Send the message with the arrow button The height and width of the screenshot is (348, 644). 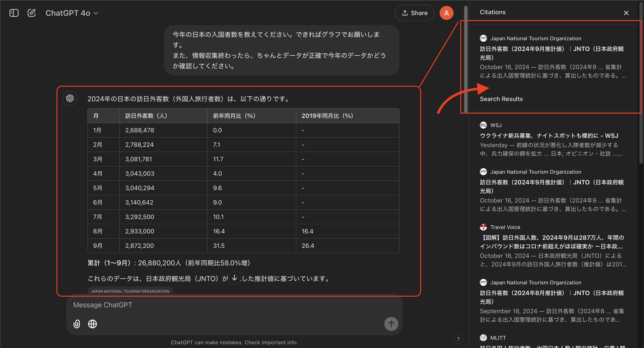tap(391, 324)
